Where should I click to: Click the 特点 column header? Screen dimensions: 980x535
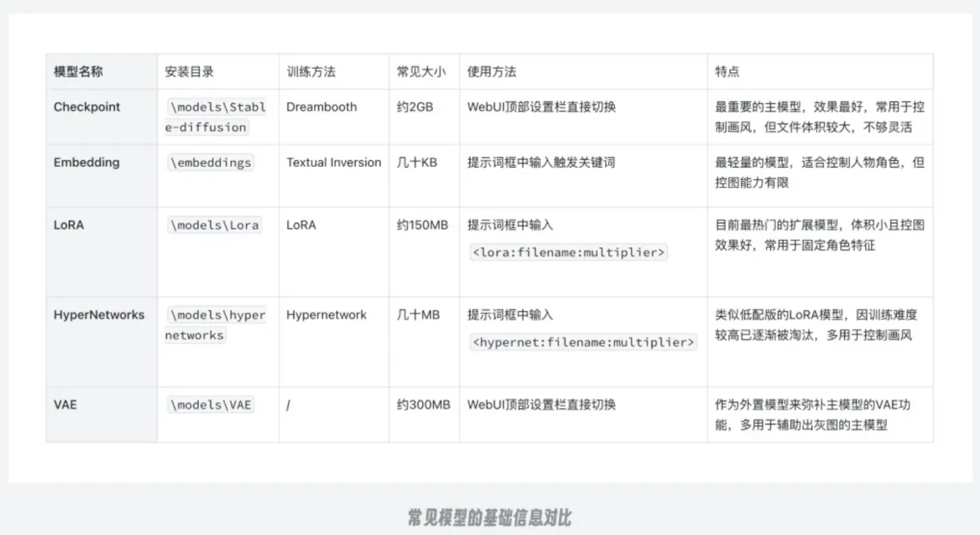tap(727, 72)
